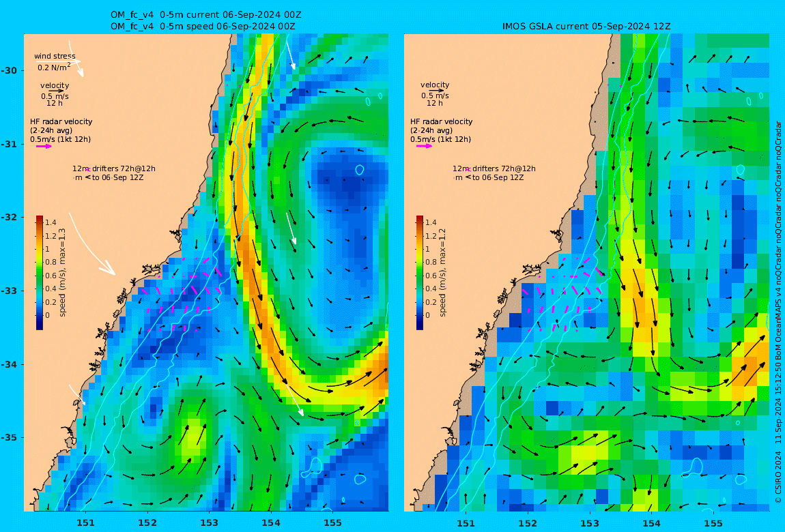Click the black velocity scale arrow in OM_fc_v4 legend
This screenshot has height=532, width=785.
(x=57, y=91)
